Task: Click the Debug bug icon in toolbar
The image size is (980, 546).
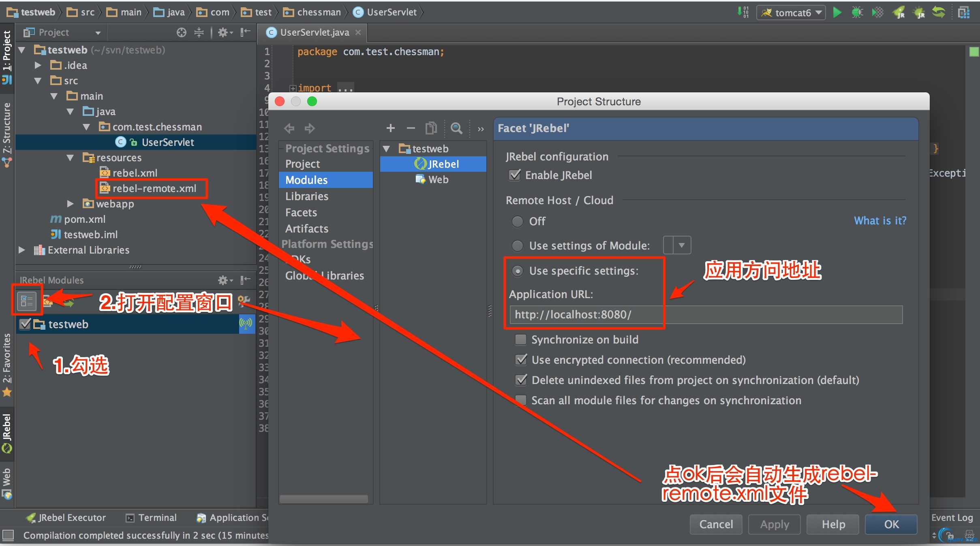Action: [857, 13]
